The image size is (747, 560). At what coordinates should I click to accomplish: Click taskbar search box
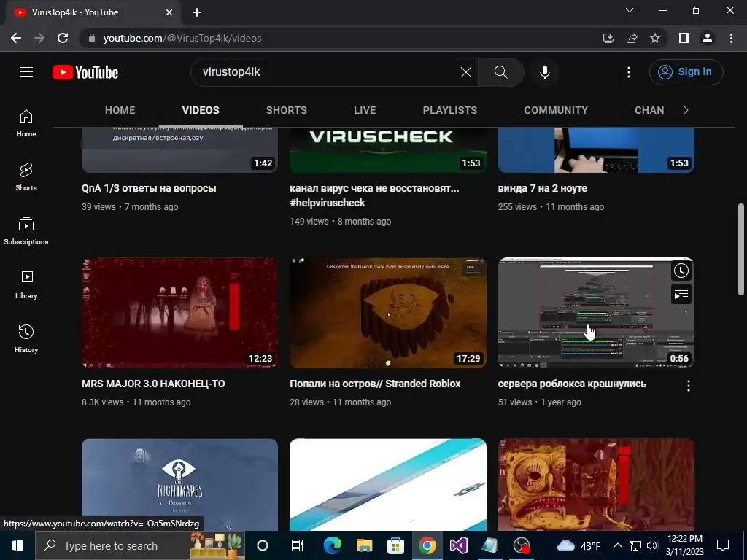coord(140,545)
